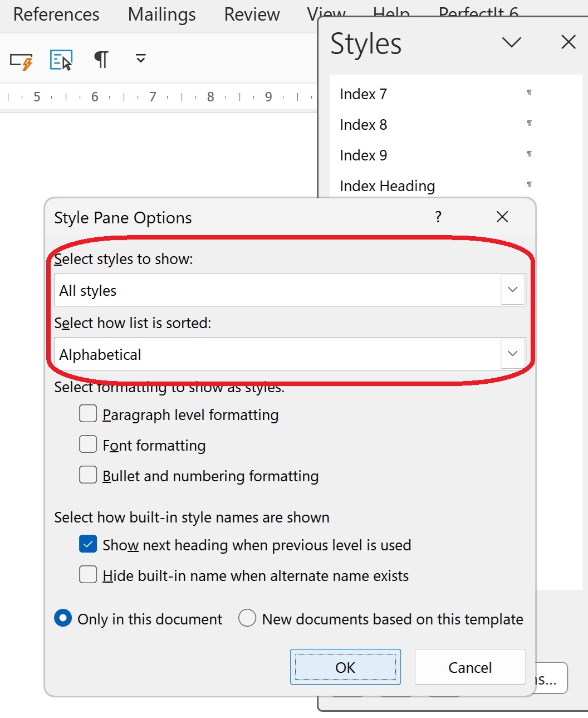Click the Selection Pane icon in toolbar
This screenshot has height=718, width=588.
tap(61, 60)
